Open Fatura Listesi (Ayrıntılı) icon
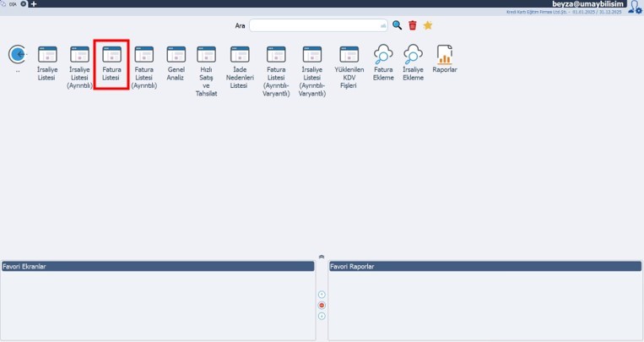Screen dimensions: 644x342 [x=144, y=55]
